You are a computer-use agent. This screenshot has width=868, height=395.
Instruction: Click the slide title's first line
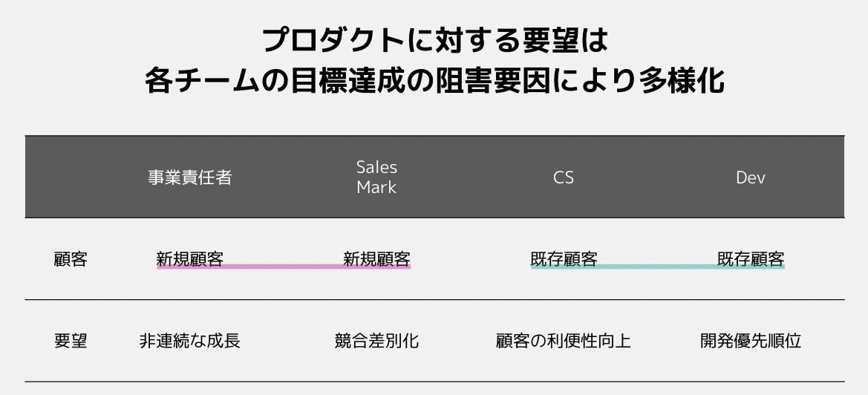click(434, 40)
